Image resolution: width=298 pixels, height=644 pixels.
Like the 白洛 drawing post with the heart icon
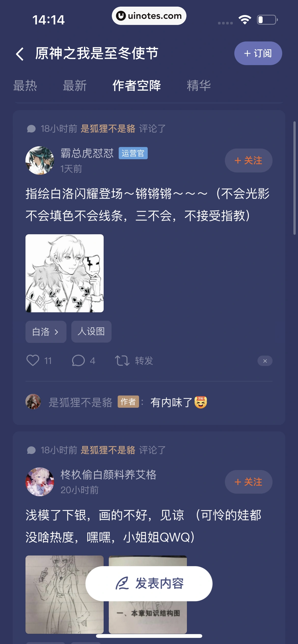[x=33, y=360]
